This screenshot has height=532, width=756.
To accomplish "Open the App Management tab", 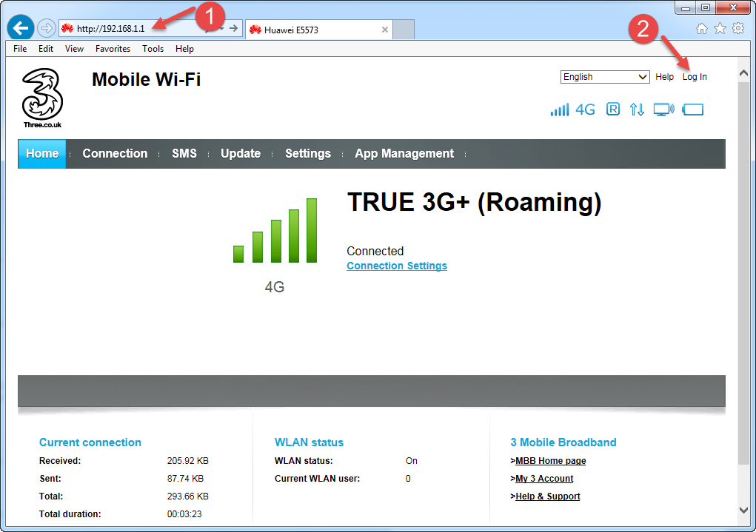I will click(404, 154).
